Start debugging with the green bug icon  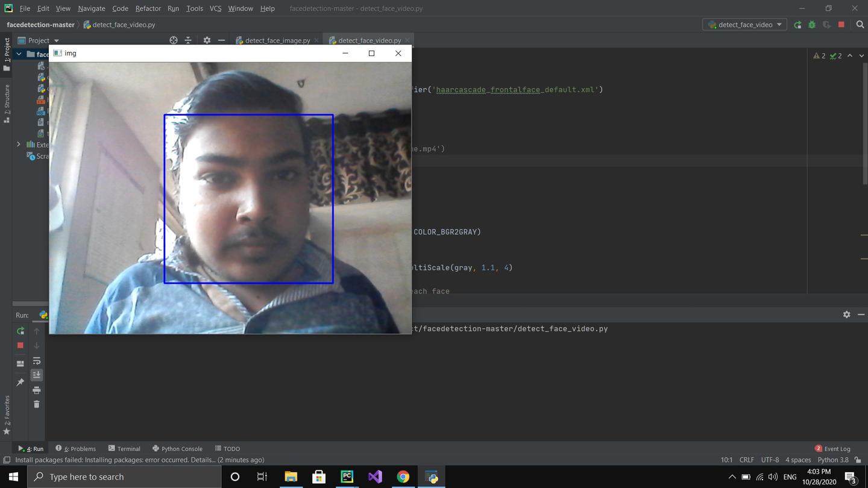coord(812,25)
